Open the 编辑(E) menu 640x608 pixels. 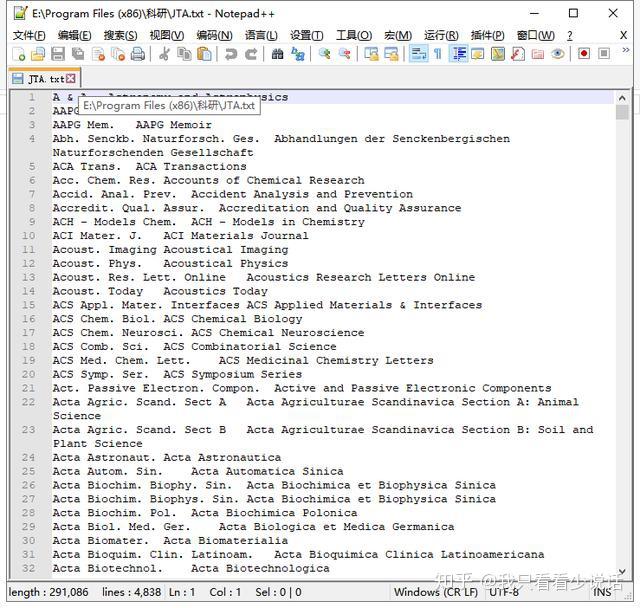point(74,36)
